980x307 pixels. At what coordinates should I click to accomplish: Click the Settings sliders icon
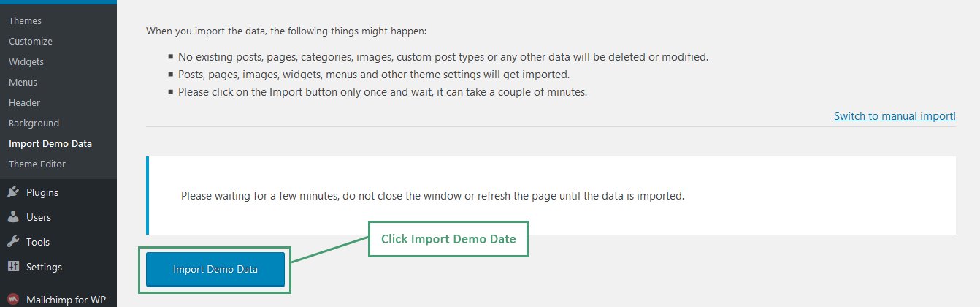pyautogui.click(x=13, y=267)
